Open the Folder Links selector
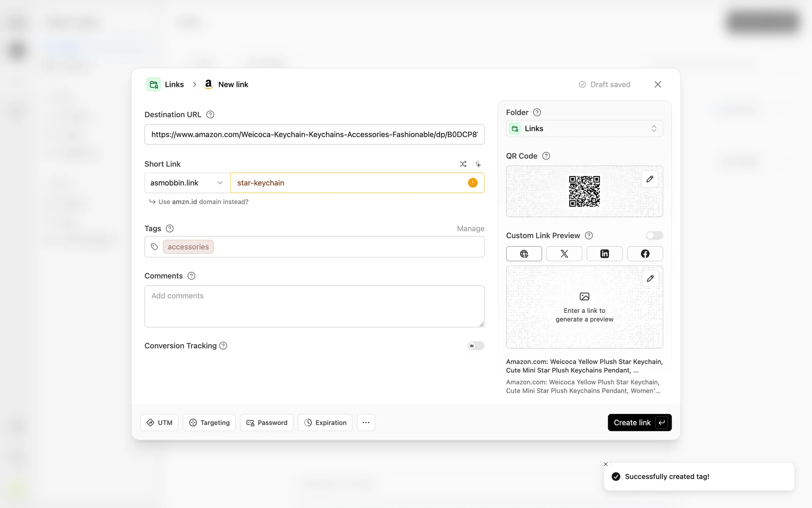This screenshot has width=812, height=508. click(584, 129)
